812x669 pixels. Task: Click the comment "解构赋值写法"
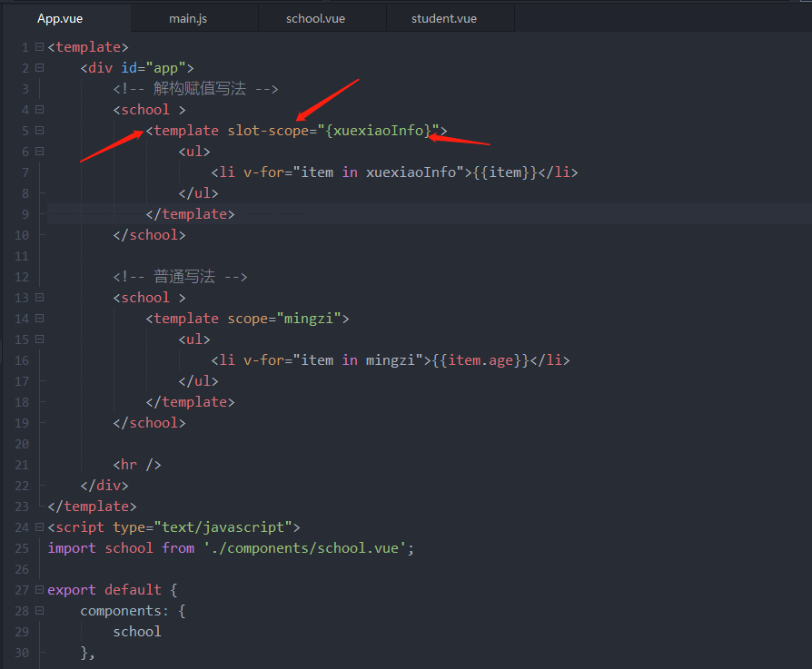(x=200, y=88)
